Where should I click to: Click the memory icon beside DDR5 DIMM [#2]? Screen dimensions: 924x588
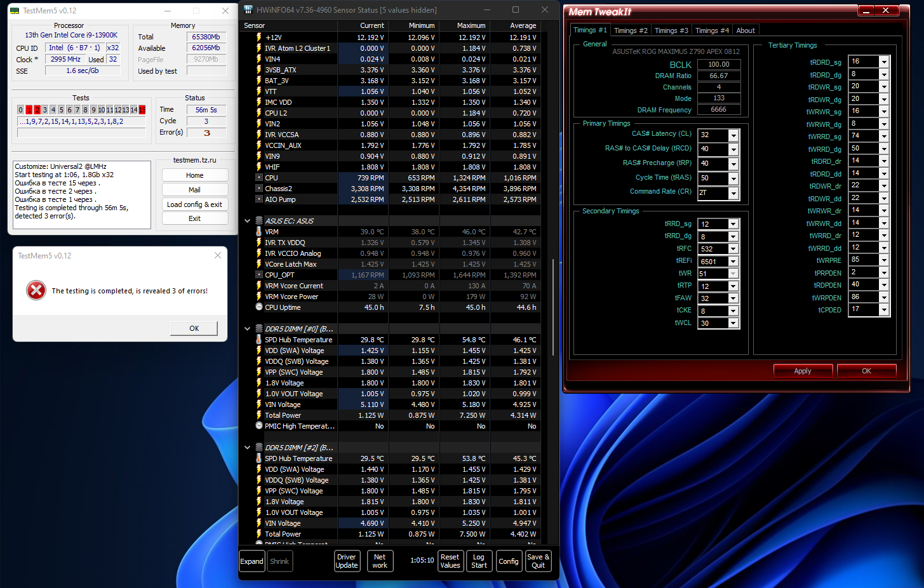coord(259,448)
